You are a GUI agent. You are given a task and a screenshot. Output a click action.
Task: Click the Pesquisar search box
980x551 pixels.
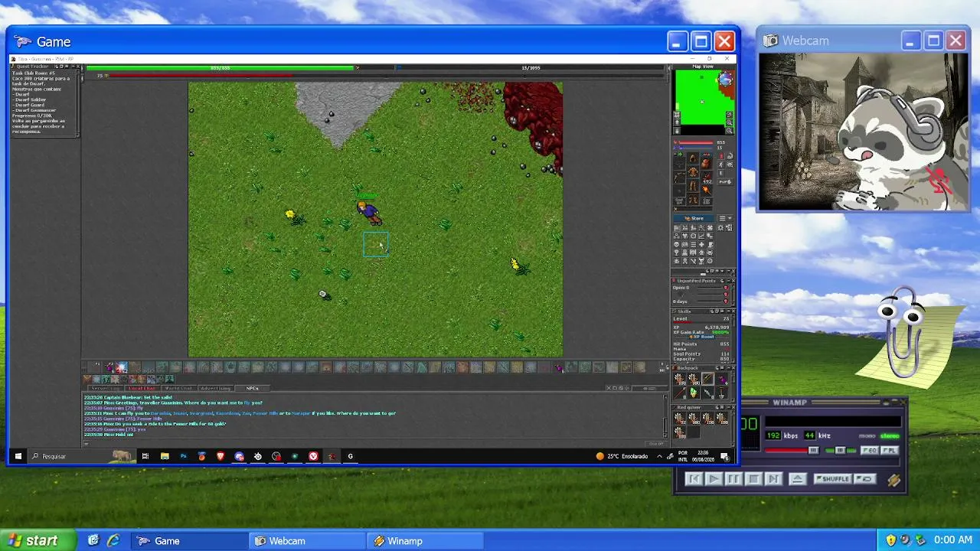[80, 456]
